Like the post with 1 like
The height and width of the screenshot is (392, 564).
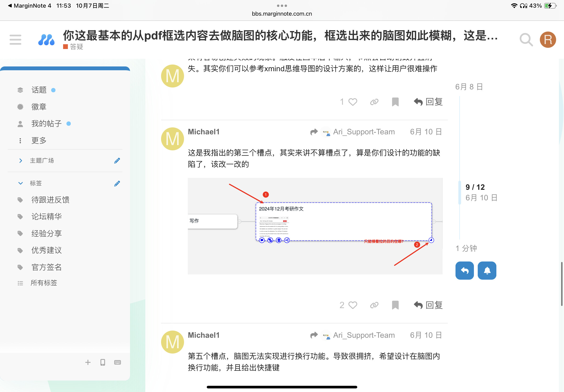point(352,102)
